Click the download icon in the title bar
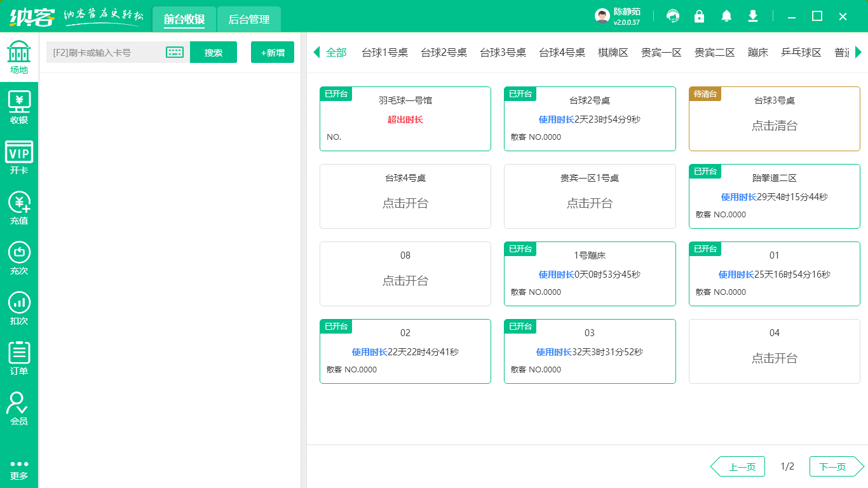This screenshot has height=488, width=868. click(x=753, y=16)
